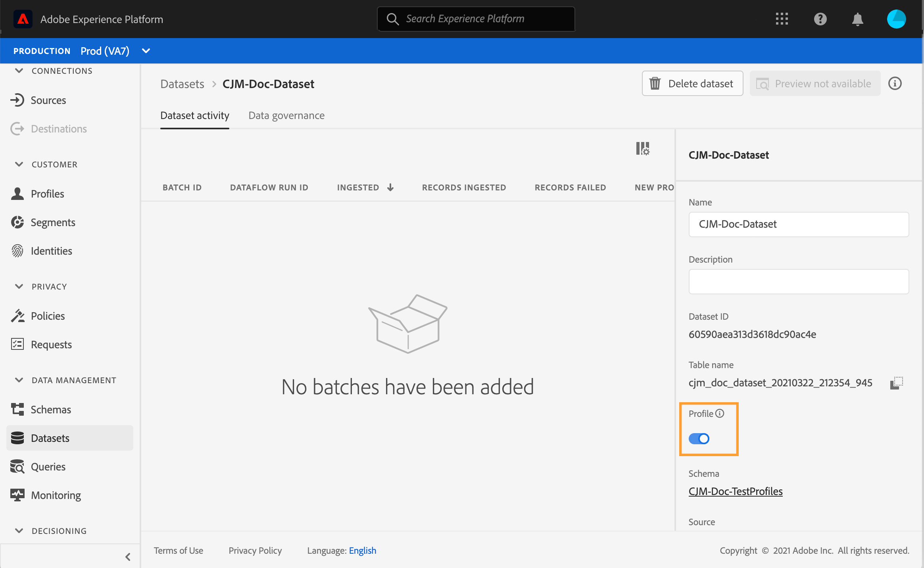
Task: Collapse the left navigation sidebar
Action: 128,556
